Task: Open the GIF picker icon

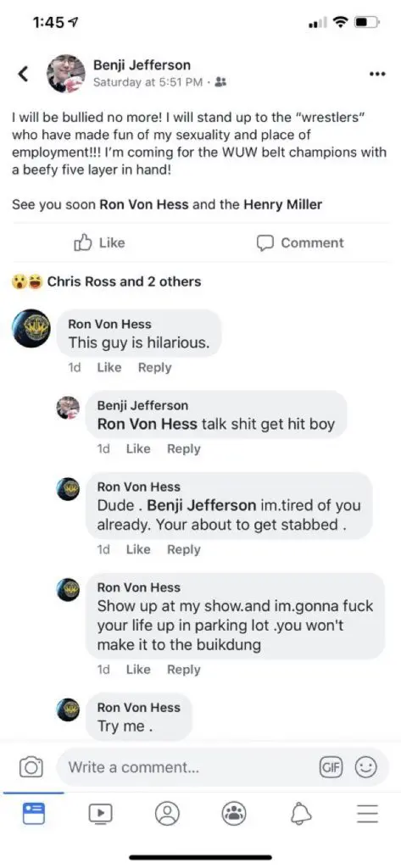Action: pyautogui.click(x=331, y=767)
